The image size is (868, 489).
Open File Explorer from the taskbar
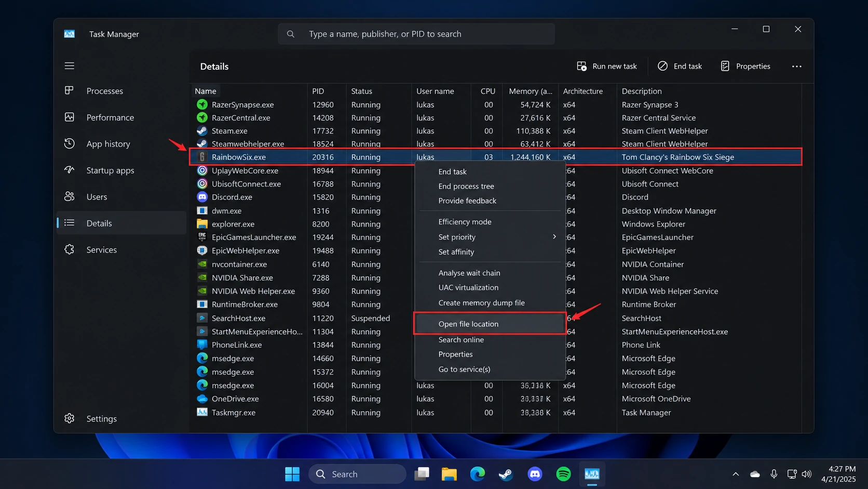[449, 474]
